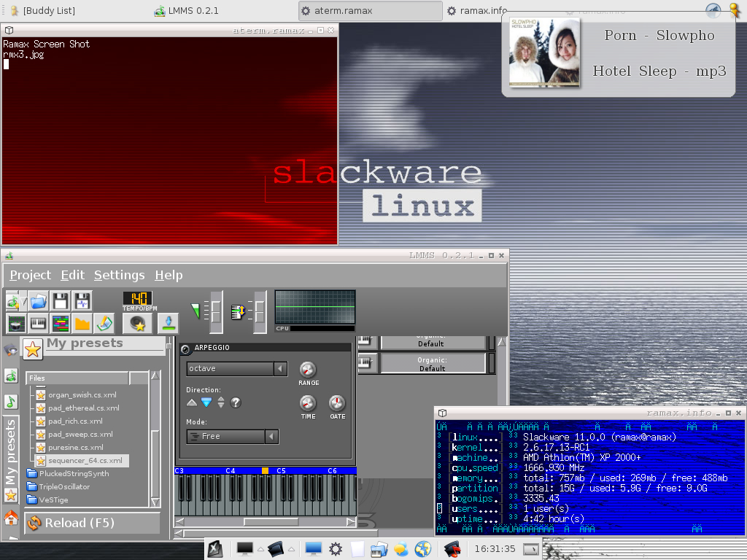
Task: Expand the TripleOscillator presets folder
Action: click(64, 486)
